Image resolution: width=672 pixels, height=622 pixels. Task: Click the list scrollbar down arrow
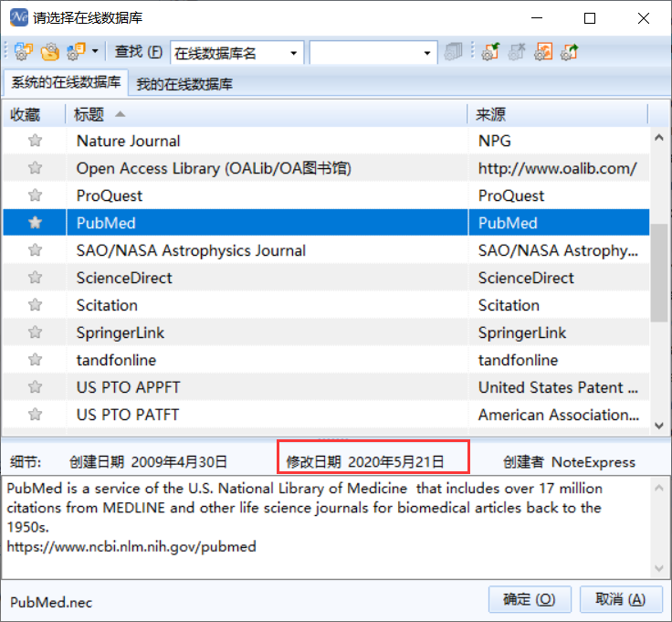[x=659, y=426]
